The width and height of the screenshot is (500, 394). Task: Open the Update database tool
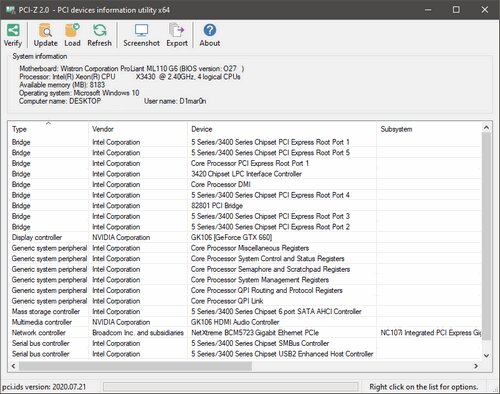45,35
